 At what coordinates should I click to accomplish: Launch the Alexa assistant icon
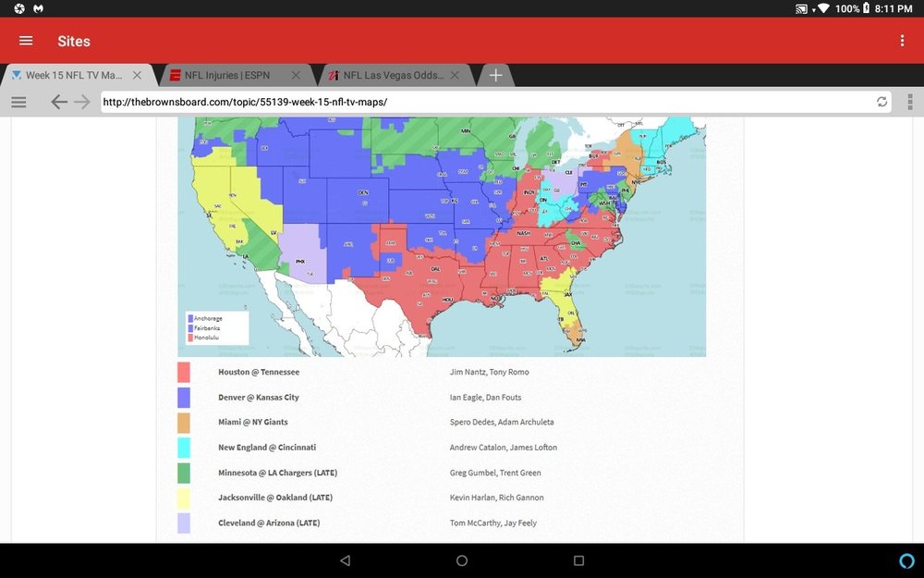[x=907, y=560]
